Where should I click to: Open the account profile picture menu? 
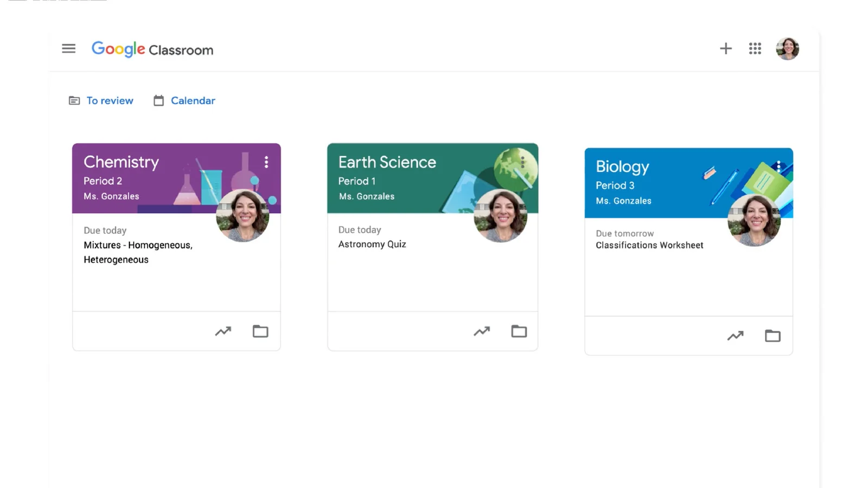click(787, 49)
